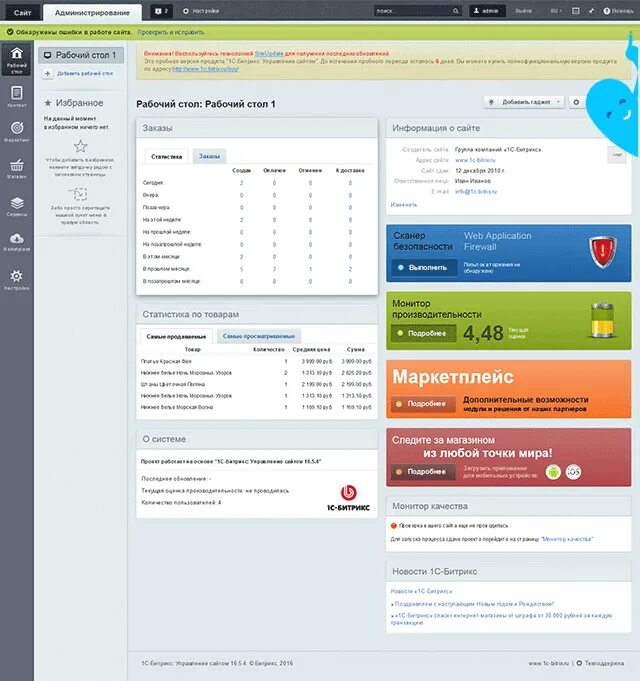Click Подробнее in Монитор производительности

tap(423, 333)
